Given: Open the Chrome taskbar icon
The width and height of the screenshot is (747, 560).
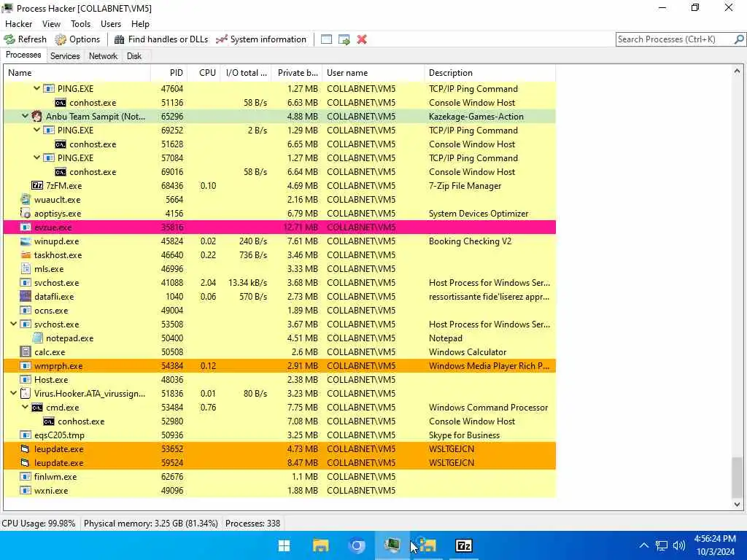Looking at the screenshot, I should point(356,545).
